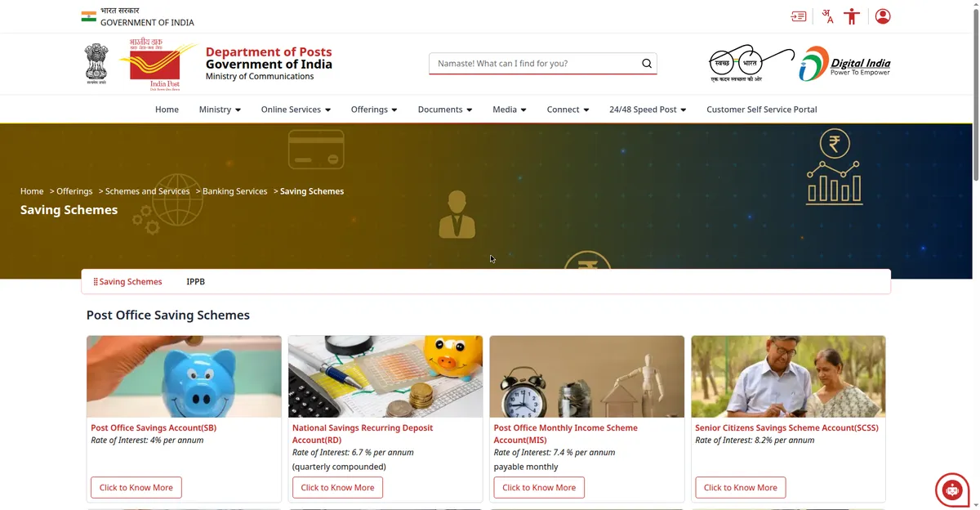Click Home breadcrumb link
The width and height of the screenshot is (980, 510).
32,191
